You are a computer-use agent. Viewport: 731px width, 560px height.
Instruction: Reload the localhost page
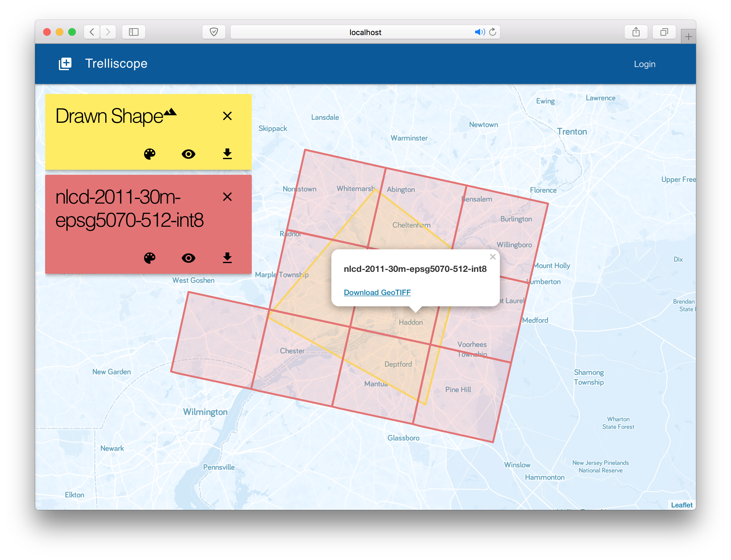(493, 32)
